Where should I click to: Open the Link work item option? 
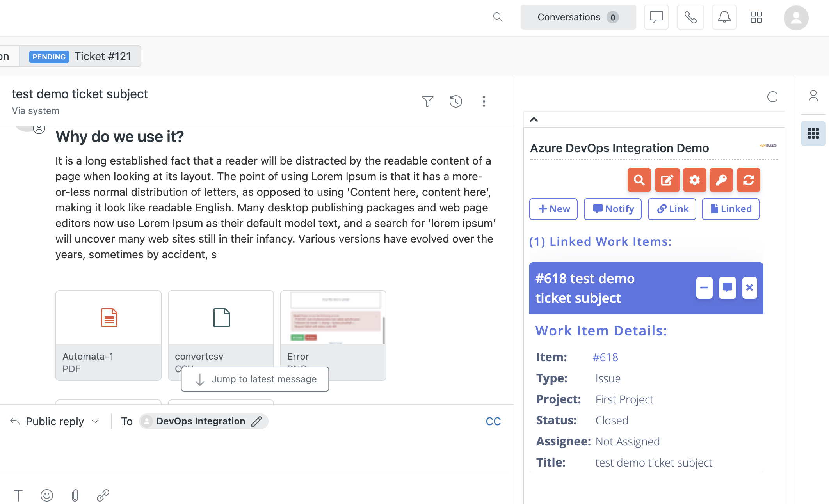click(672, 208)
